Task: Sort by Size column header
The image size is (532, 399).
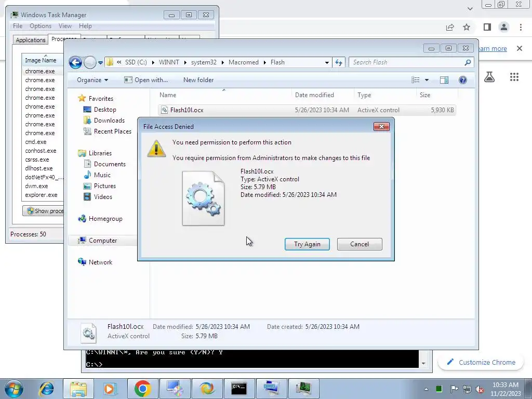Action: tap(437, 95)
